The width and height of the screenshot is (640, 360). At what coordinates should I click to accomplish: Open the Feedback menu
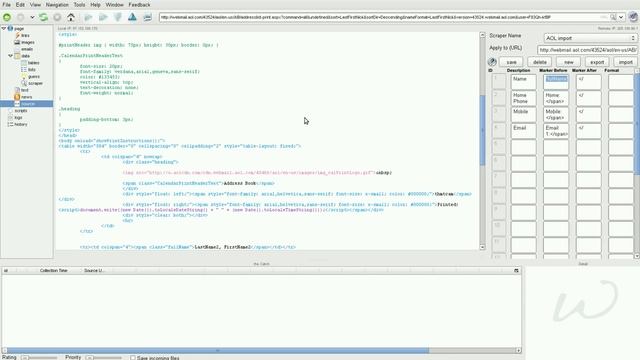pos(139,5)
